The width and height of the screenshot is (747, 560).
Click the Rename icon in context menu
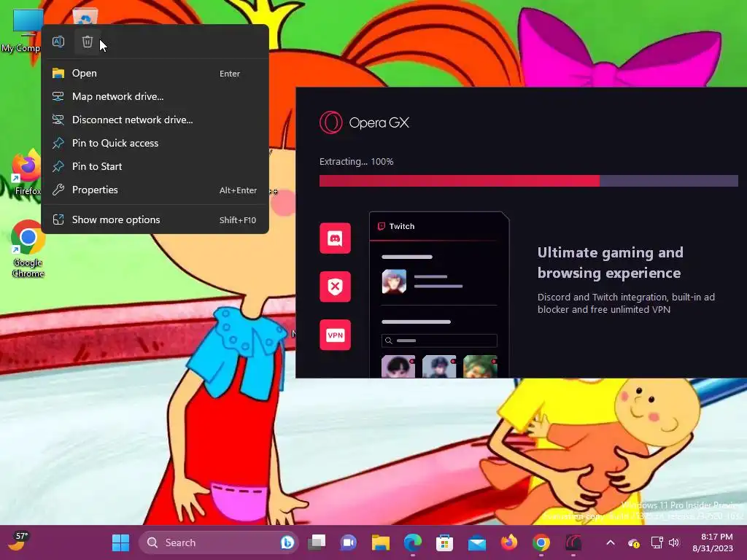click(58, 42)
